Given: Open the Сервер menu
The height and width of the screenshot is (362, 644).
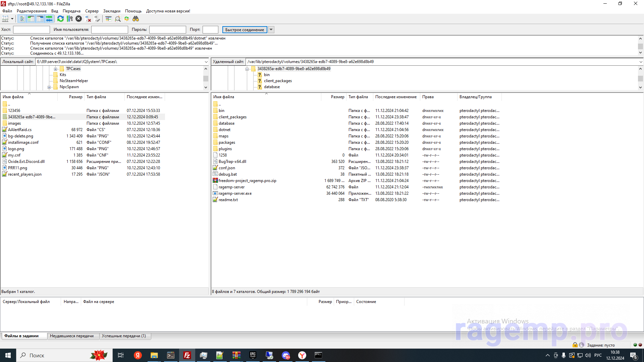Looking at the screenshot, I should coord(92,11).
